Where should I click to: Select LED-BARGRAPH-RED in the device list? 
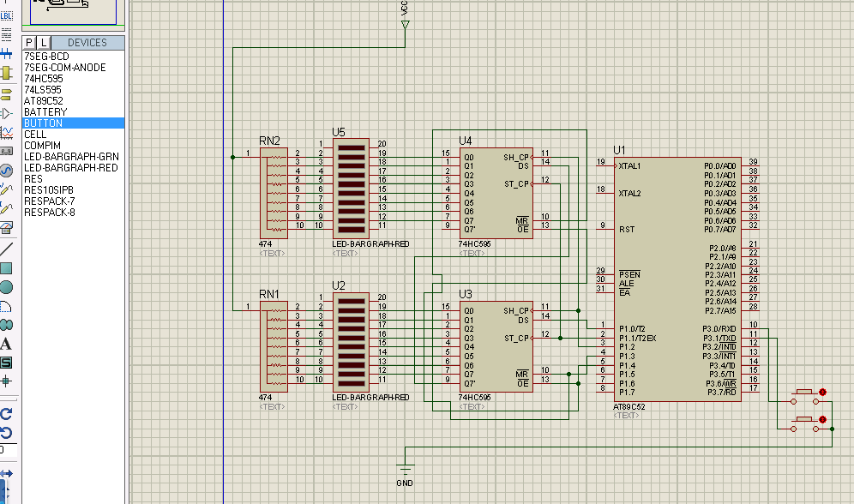coord(73,168)
